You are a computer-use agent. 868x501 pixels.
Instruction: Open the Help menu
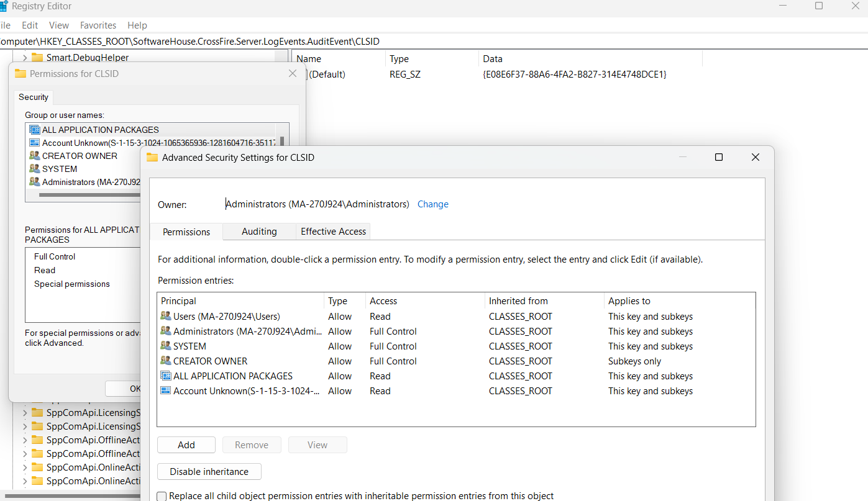click(137, 25)
